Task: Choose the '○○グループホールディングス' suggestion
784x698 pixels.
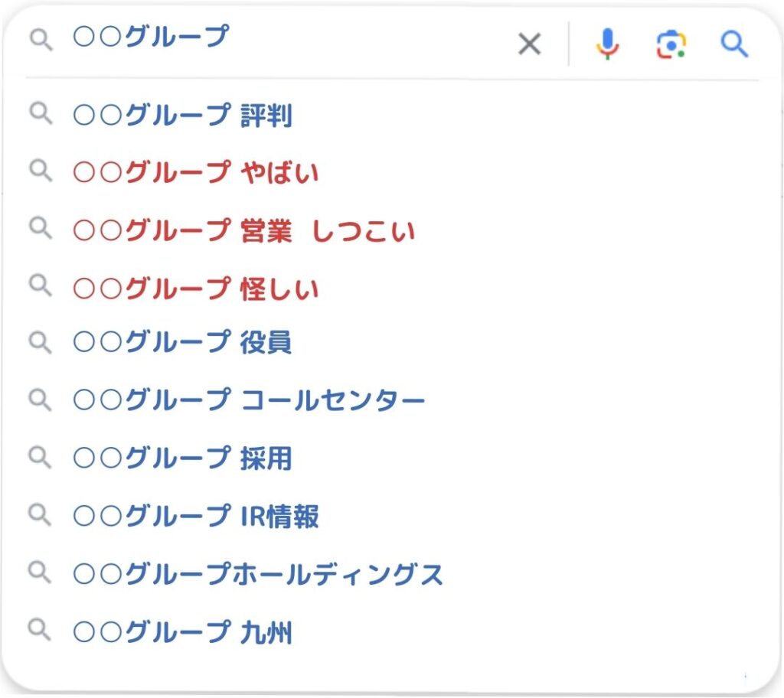Action: pos(258,573)
